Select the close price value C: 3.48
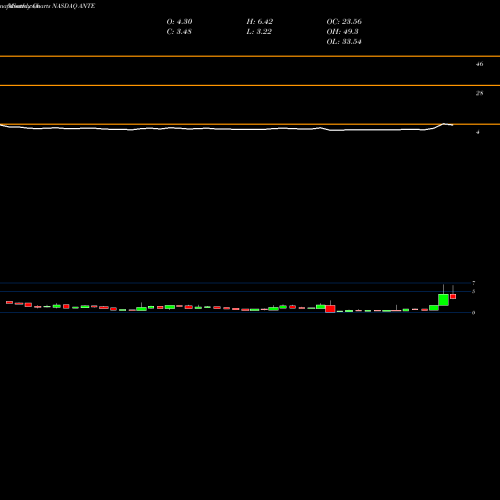 coord(179,32)
